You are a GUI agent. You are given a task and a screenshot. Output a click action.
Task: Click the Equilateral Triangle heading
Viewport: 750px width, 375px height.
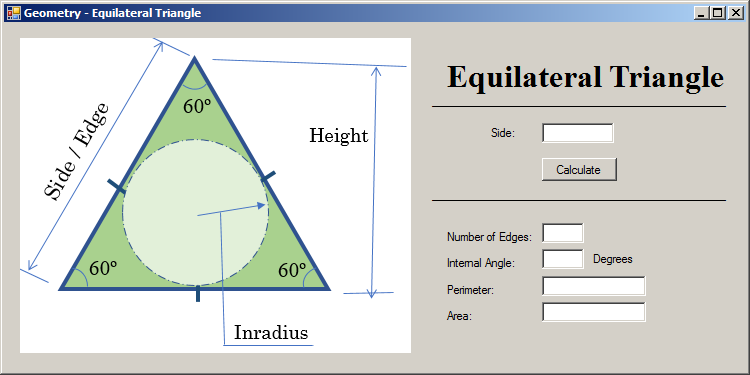click(585, 77)
